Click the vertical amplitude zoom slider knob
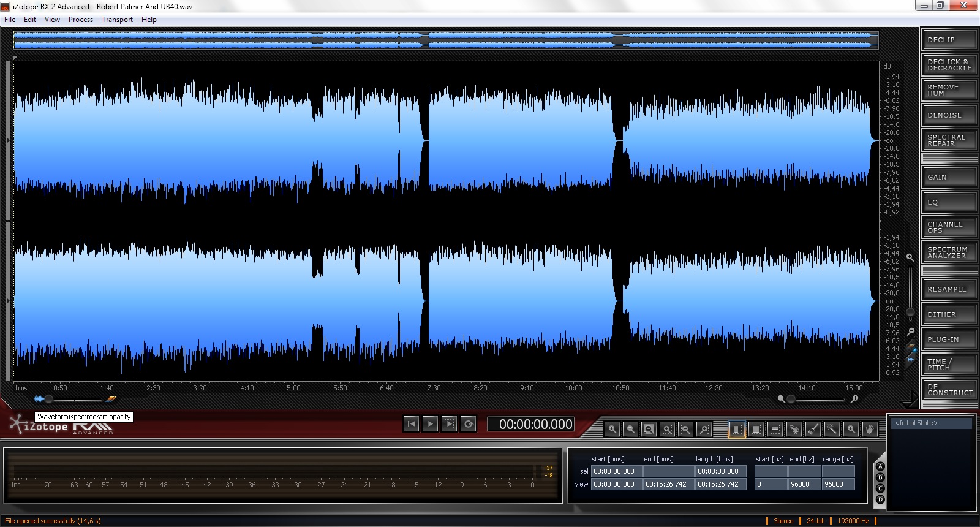Viewport: 980px width, 527px height. point(911,313)
